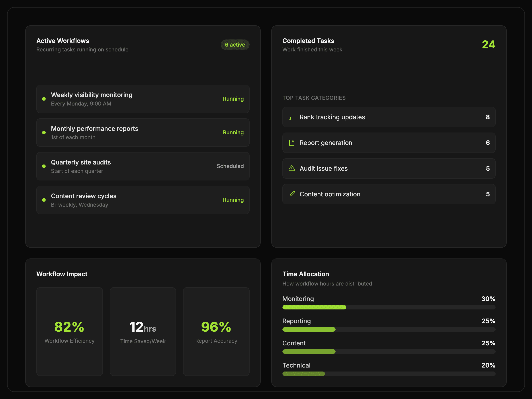
Task: Click the Scheduled status of Quarterly site audits
Action: coord(230,166)
